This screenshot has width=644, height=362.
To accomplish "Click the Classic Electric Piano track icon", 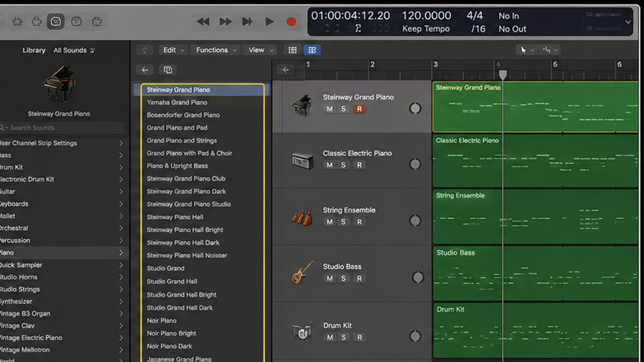I will 303,161.
